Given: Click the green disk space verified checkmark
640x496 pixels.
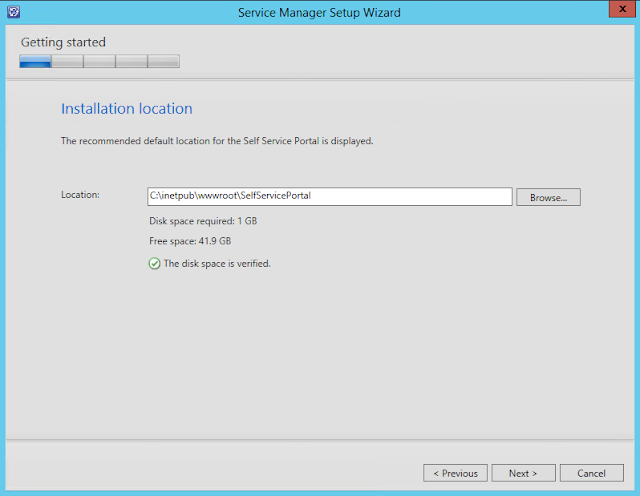Looking at the screenshot, I should click(154, 264).
